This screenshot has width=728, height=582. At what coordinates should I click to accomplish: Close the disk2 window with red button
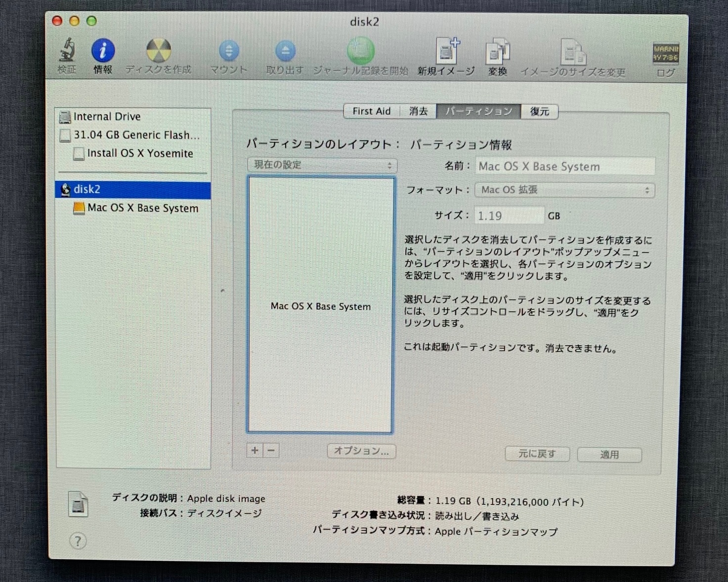(x=57, y=21)
